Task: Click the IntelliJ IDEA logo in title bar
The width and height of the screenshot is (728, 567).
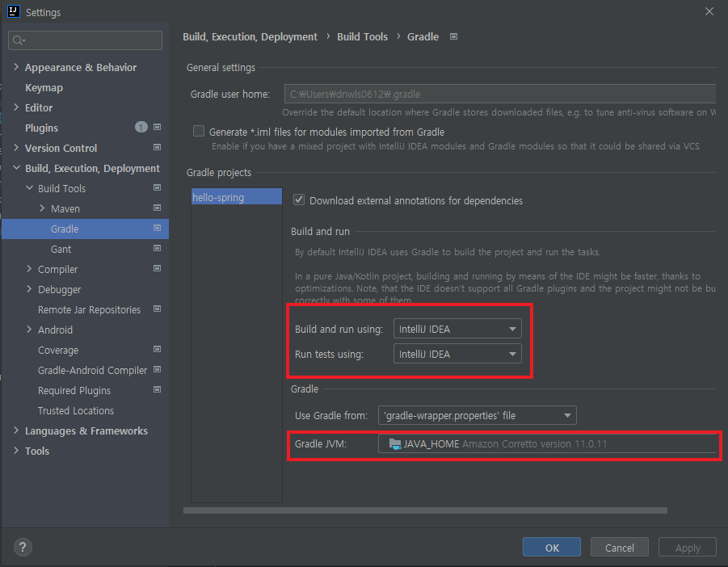Action: pos(14,11)
